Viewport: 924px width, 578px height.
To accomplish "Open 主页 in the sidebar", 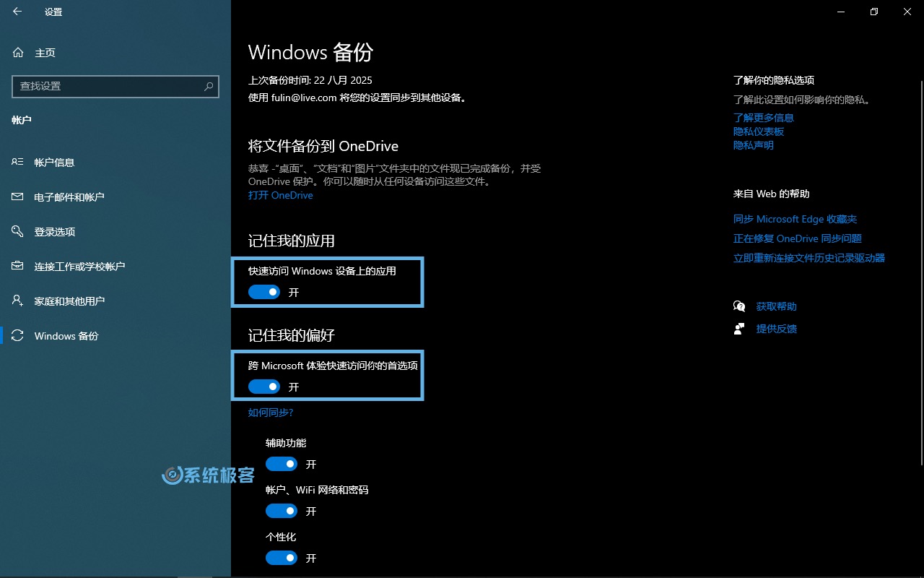I will 115,53.
